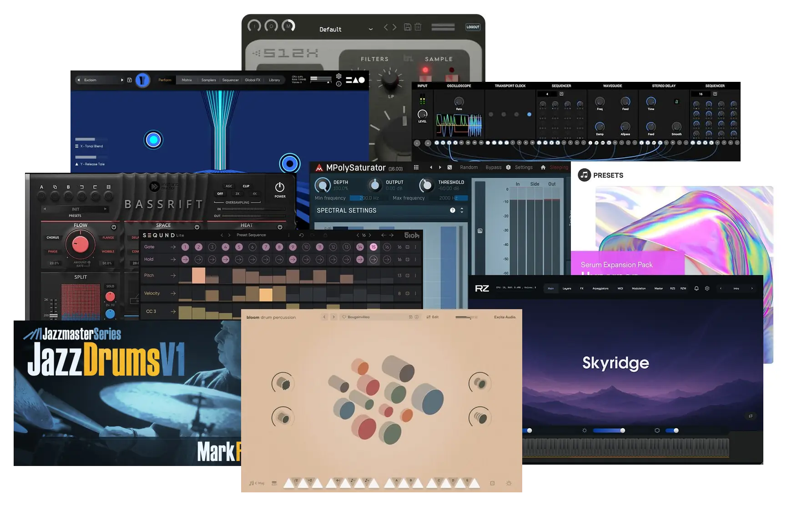Enable CLIP mode in BASSRIFT
This screenshot has width=812, height=506.
[246, 186]
